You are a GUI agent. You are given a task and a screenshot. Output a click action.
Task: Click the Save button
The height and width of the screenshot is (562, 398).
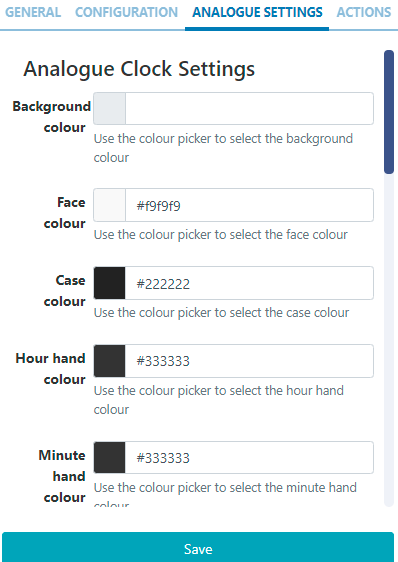tap(198, 548)
